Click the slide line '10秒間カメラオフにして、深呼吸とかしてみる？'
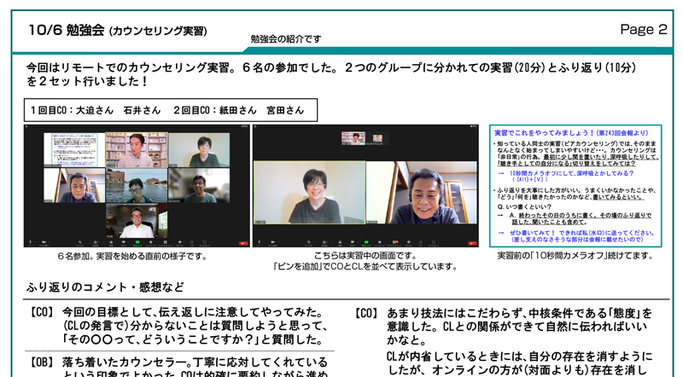The height and width of the screenshot is (377, 683). coord(572,173)
